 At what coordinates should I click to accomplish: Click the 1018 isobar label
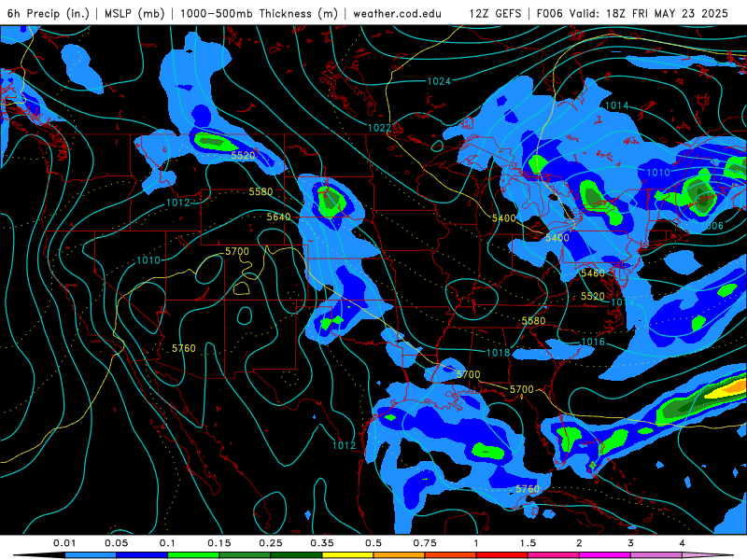pyautogui.click(x=498, y=353)
